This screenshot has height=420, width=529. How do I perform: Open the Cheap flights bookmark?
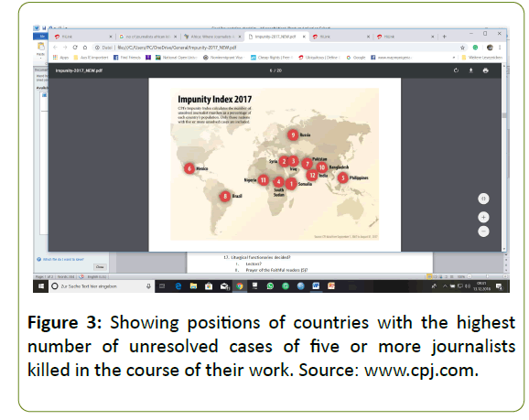pyautogui.click(x=272, y=58)
